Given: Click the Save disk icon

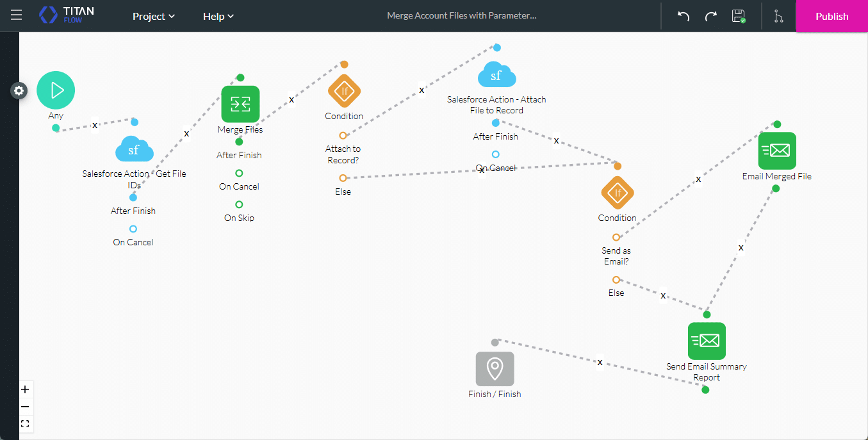Looking at the screenshot, I should coord(739,16).
